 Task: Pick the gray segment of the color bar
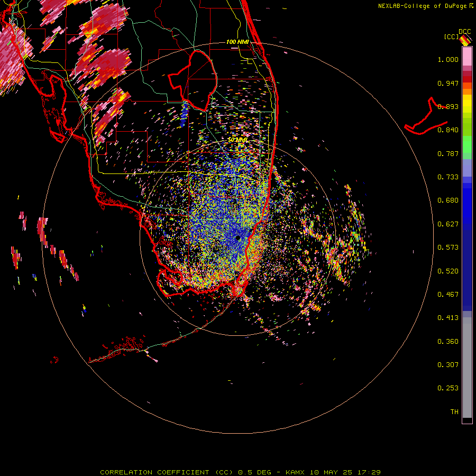point(467,368)
